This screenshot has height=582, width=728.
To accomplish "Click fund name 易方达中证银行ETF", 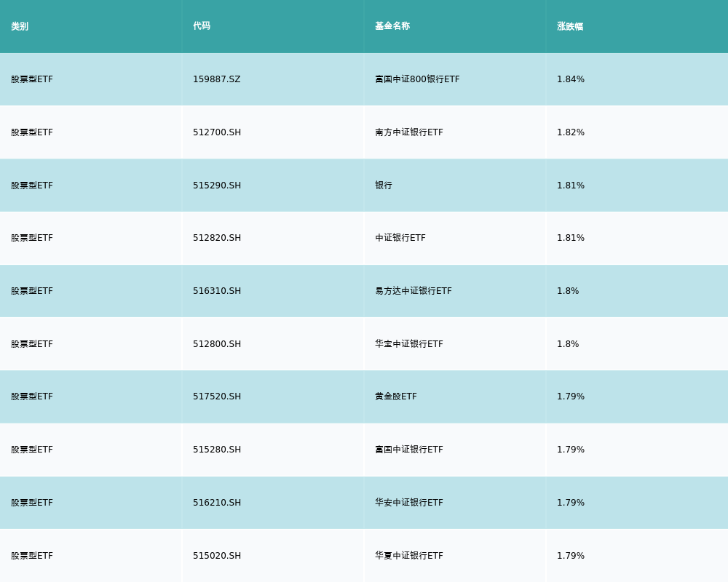I will pyautogui.click(x=413, y=291).
